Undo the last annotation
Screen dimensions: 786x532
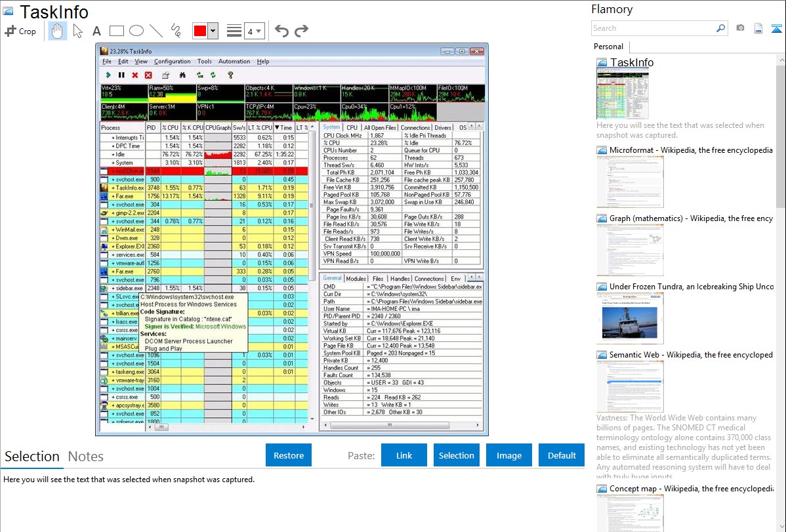[x=281, y=31]
